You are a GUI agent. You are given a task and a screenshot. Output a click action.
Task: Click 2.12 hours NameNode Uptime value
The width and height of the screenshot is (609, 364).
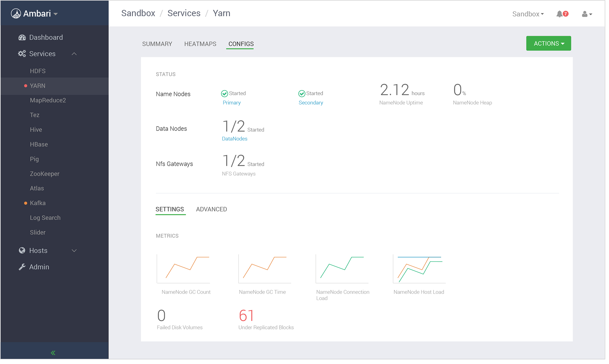[402, 90]
